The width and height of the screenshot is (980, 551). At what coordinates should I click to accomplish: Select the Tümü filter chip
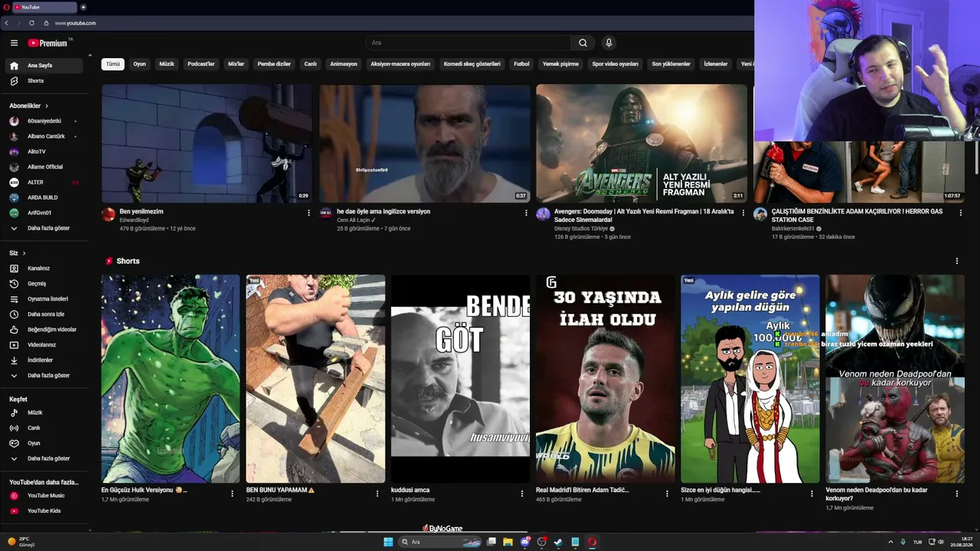(113, 64)
